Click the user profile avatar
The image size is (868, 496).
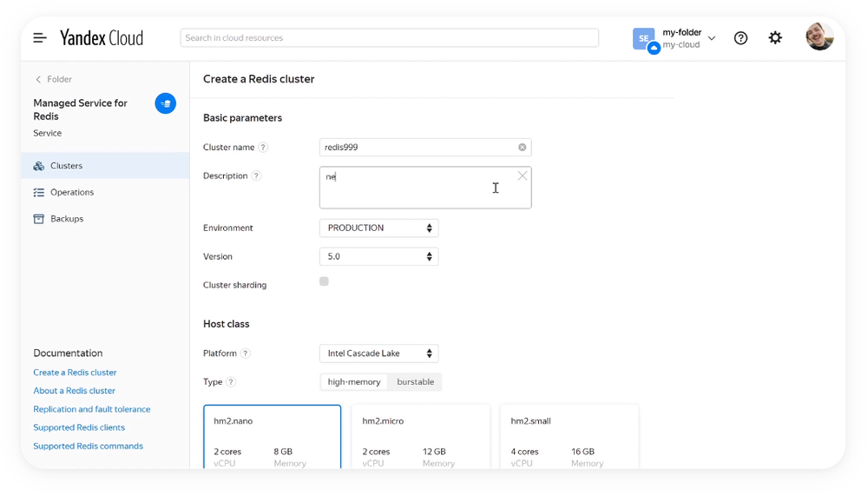point(819,37)
